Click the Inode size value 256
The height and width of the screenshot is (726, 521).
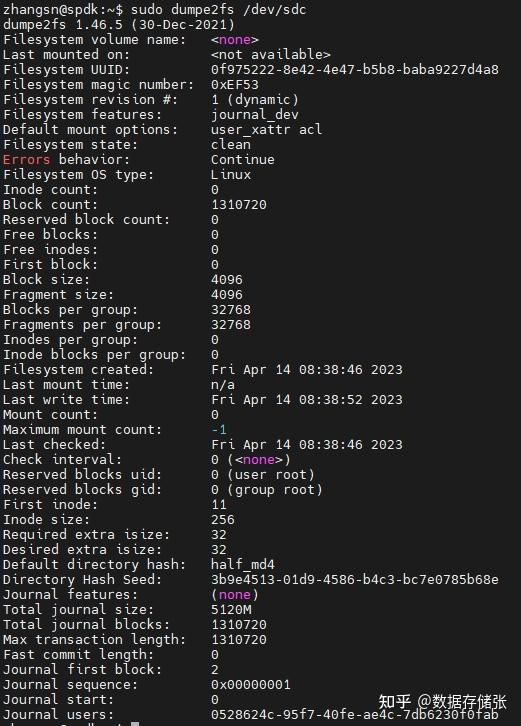[x=223, y=519]
